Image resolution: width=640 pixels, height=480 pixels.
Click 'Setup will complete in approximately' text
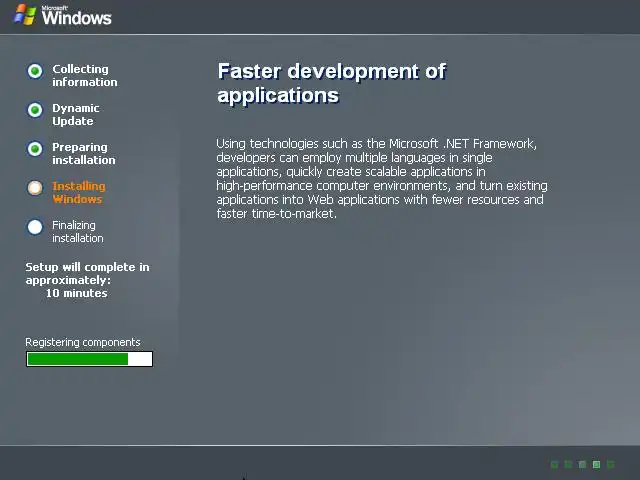click(87, 273)
